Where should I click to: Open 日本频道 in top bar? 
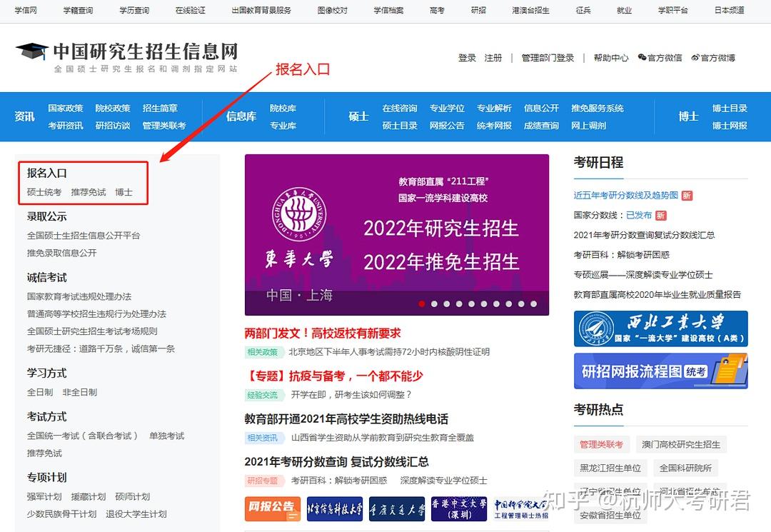729,10
